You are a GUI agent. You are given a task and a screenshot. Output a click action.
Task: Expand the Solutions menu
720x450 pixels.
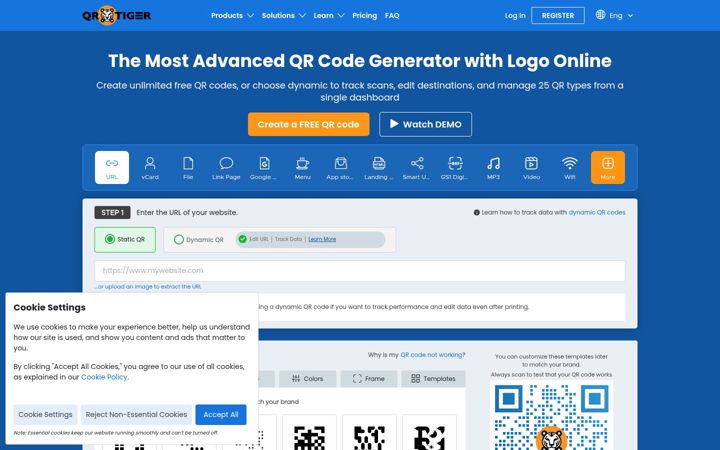click(283, 16)
